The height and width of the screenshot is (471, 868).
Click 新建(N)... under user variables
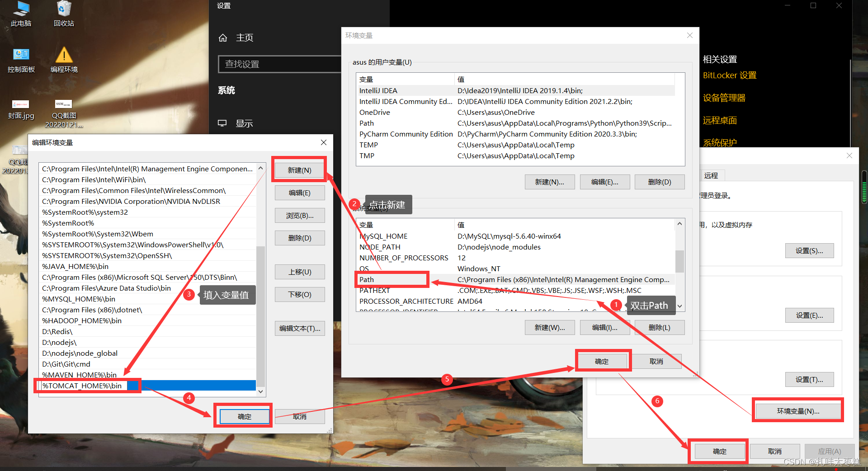(550, 182)
